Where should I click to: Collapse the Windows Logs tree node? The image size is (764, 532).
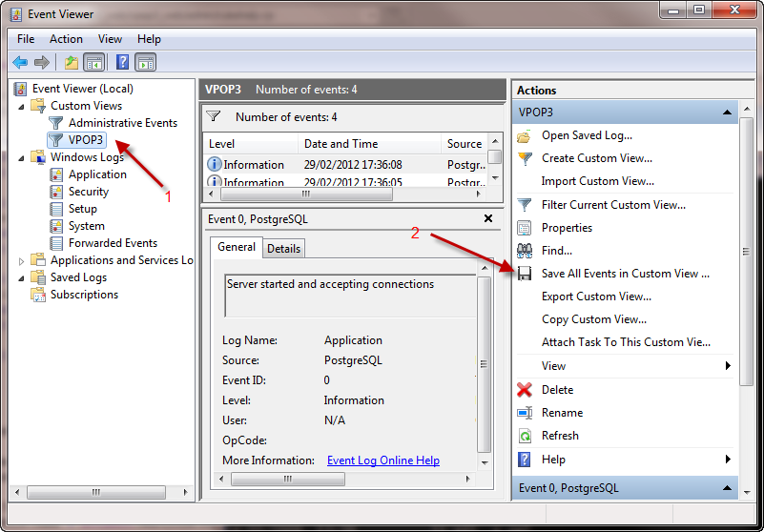click(x=21, y=158)
